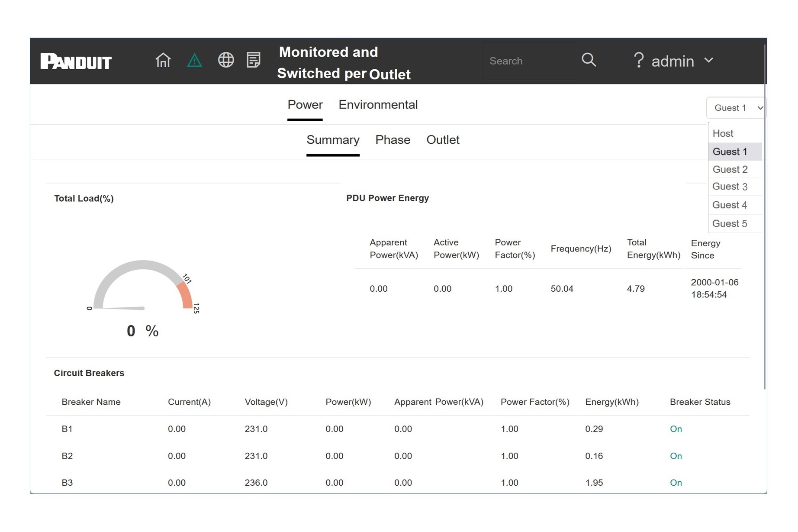
Task: Switch to the Phase sub-tab
Action: (x=393, y=140)
